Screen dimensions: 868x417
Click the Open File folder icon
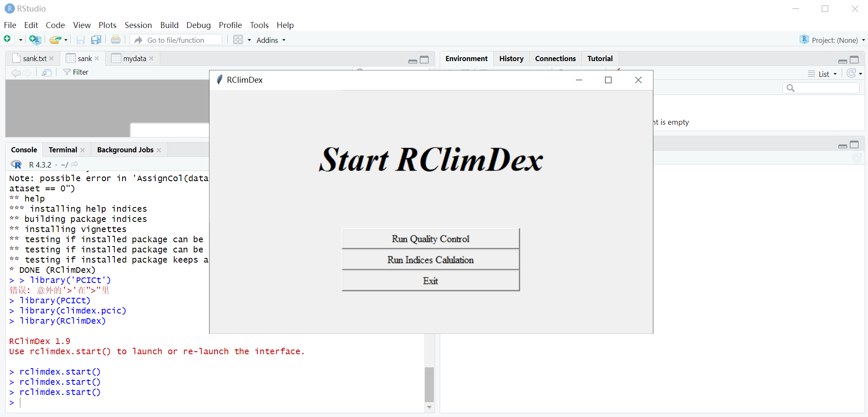point(55,40)
